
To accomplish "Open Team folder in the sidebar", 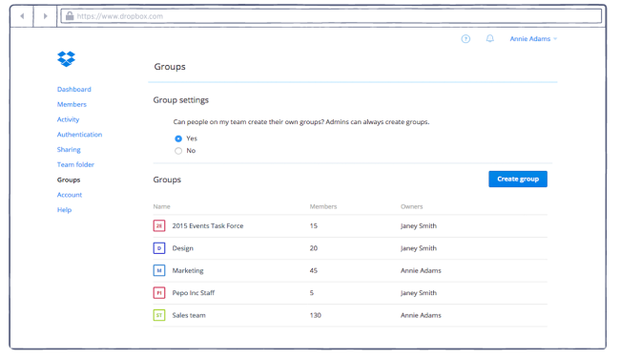I will coord(76,165).
